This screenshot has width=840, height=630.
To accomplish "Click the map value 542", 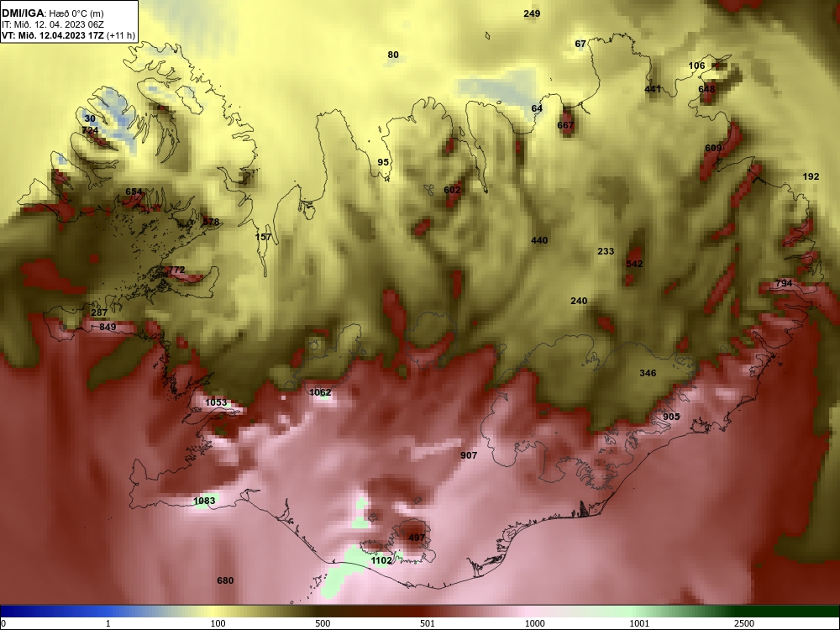I will click(x=634, y=264).
